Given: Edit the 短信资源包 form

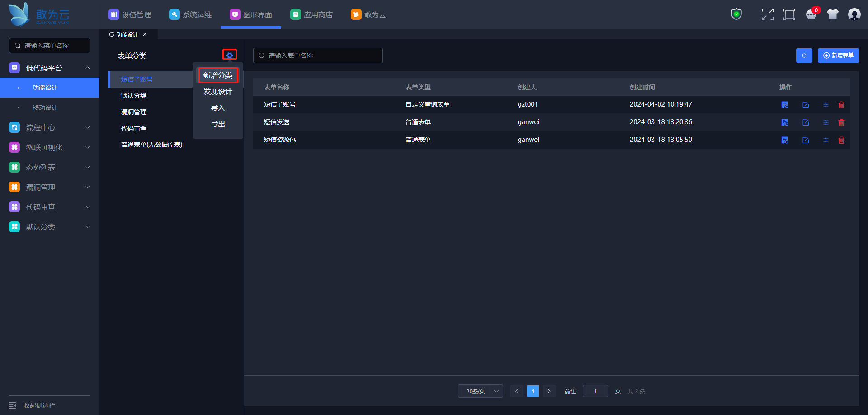Looking at the screenshot, I should coord(806,140).
